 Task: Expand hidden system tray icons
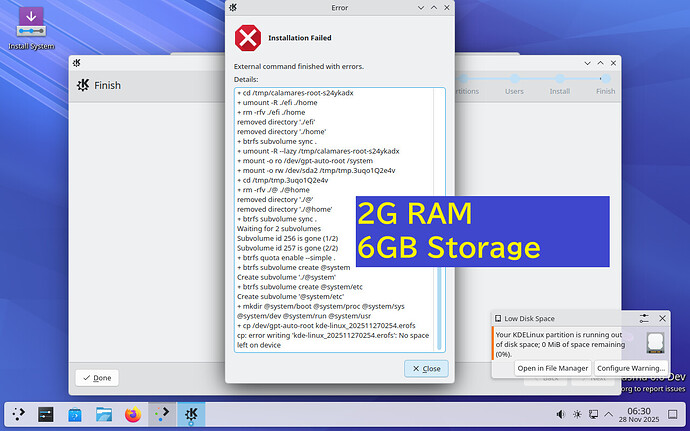[609, 414]
